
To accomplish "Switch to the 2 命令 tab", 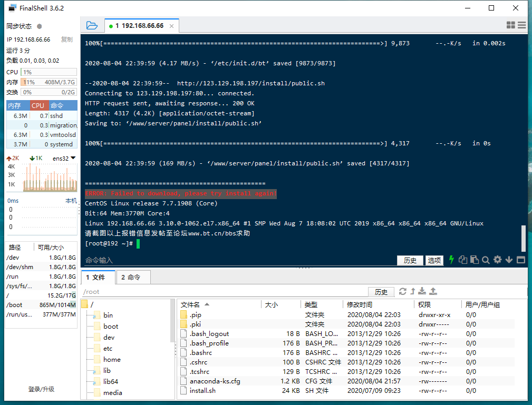I will coord(133,277).
